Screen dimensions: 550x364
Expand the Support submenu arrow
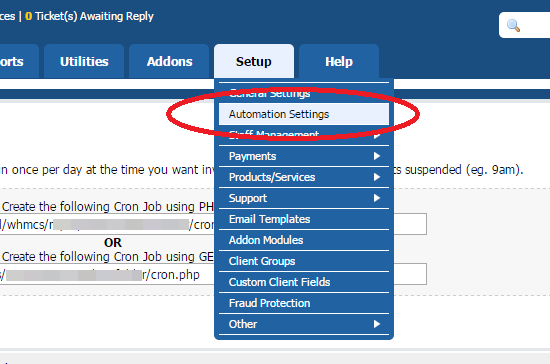click(377, 198)
